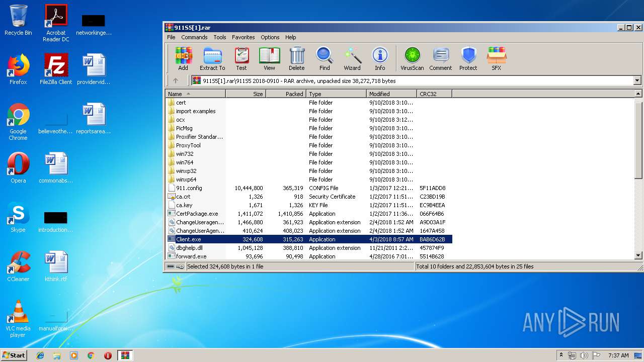Sort list by CRC32 column
The width and height of the screenshot is (644, 362).
point(434,94)
